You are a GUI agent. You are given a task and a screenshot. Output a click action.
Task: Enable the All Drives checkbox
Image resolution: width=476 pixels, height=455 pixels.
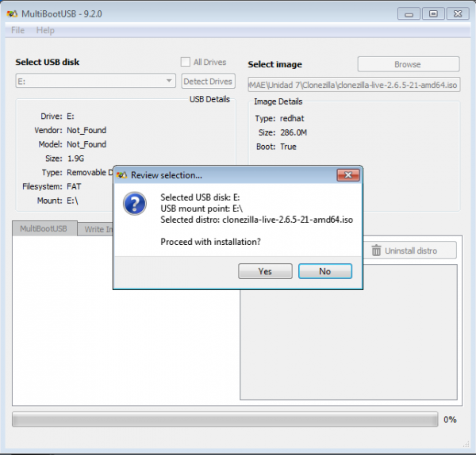coord(185,62)
